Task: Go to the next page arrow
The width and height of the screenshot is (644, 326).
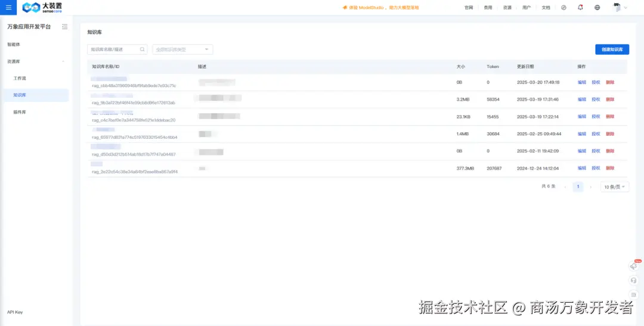Action: 590,187
